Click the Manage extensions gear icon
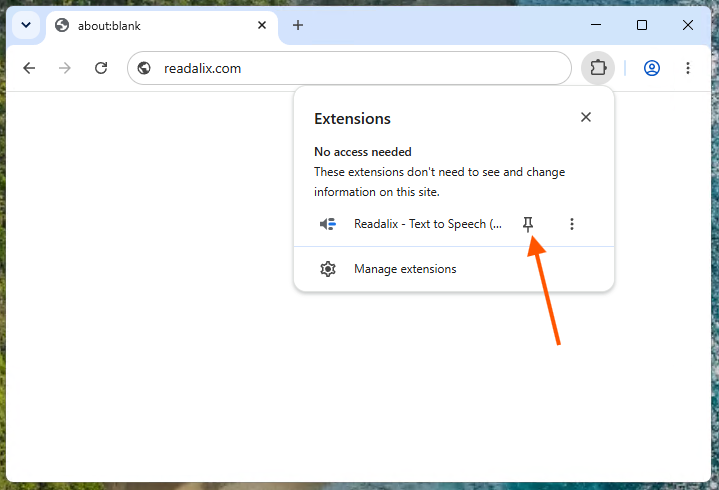Image resolution: width=719 pixels, height=490 pixels. click(328, 269)
